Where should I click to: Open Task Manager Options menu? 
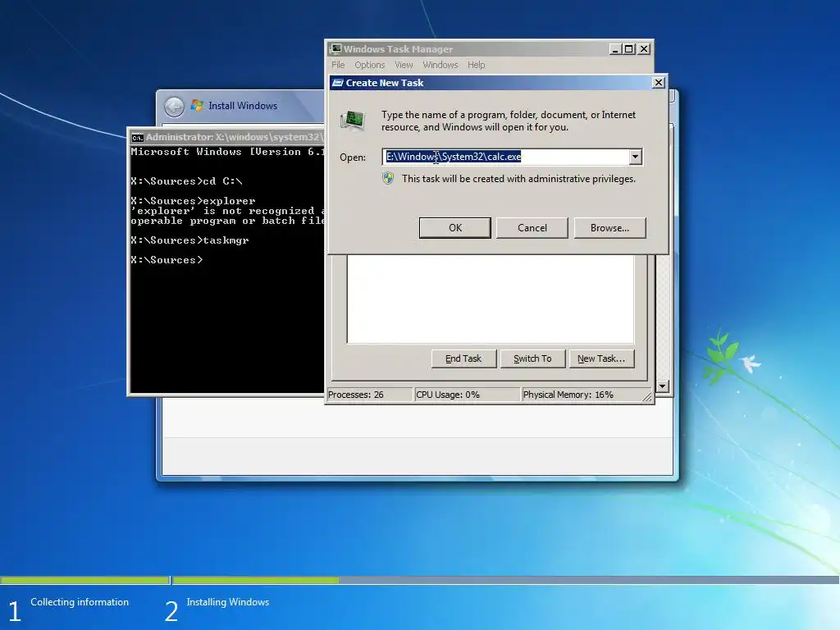pyautogui.click(x=370, y=65)
